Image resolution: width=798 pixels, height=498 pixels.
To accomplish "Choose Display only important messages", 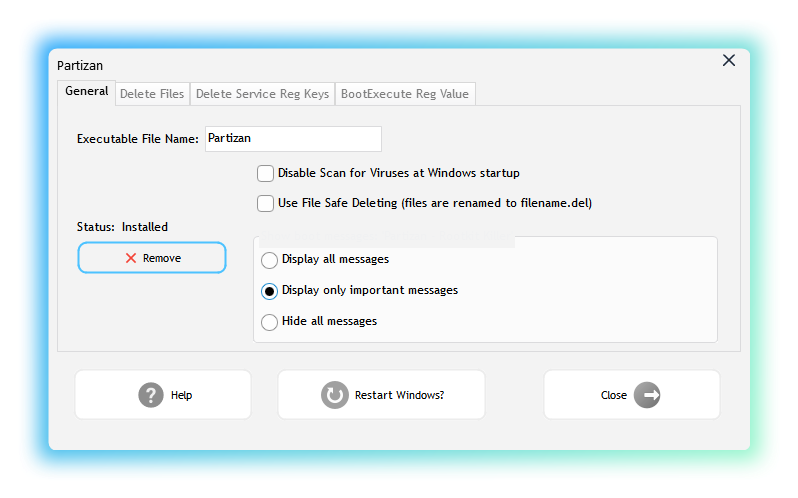I will click(269, 291).
